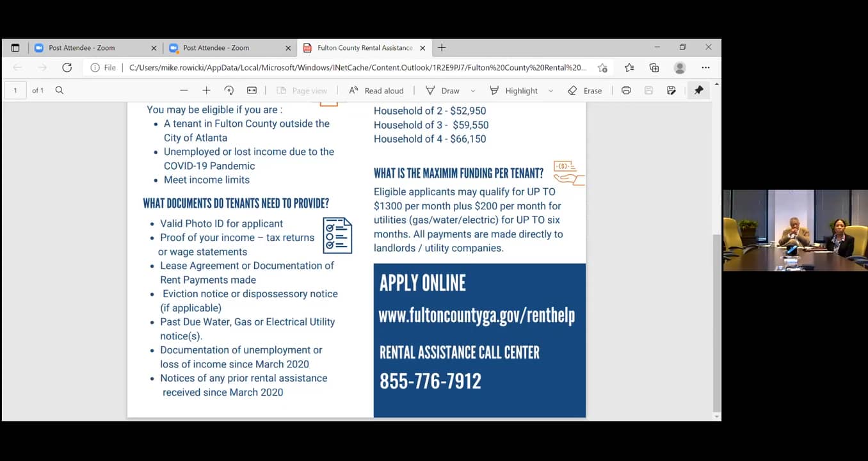Toggle the pin toolbar button

coord(699,90)
